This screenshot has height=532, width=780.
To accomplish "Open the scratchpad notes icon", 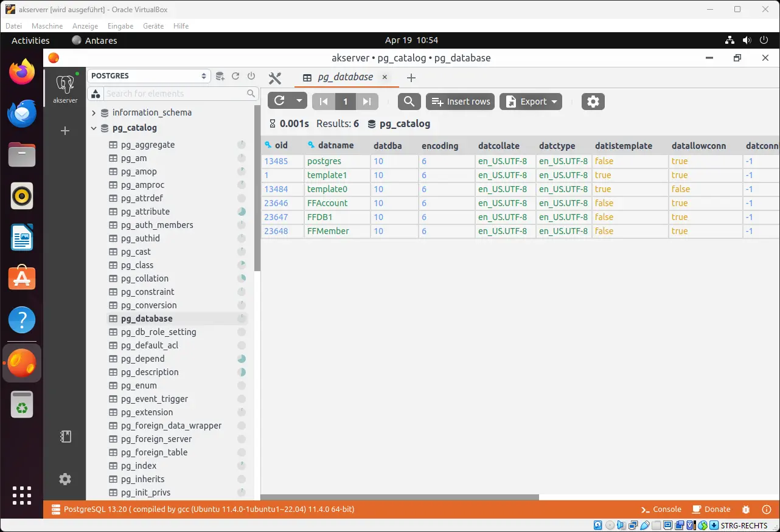I will (65, 437).
